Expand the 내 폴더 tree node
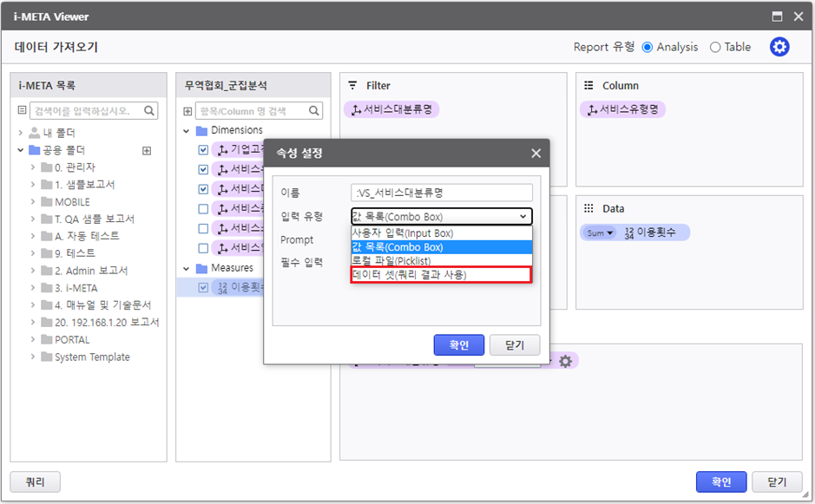Image resolution: width=815 pixels, height=504 pixels. [x=21, y=133]
